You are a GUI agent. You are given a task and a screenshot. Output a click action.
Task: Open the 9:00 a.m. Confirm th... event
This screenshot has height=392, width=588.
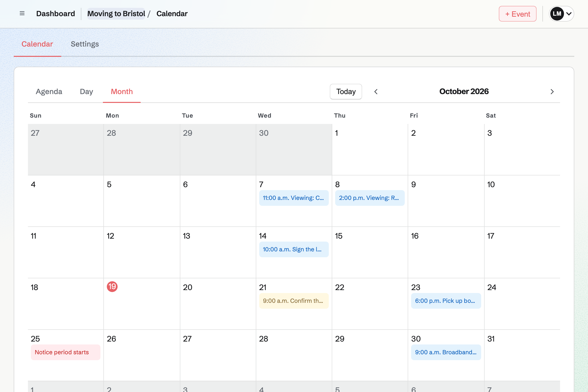point(294,301)
